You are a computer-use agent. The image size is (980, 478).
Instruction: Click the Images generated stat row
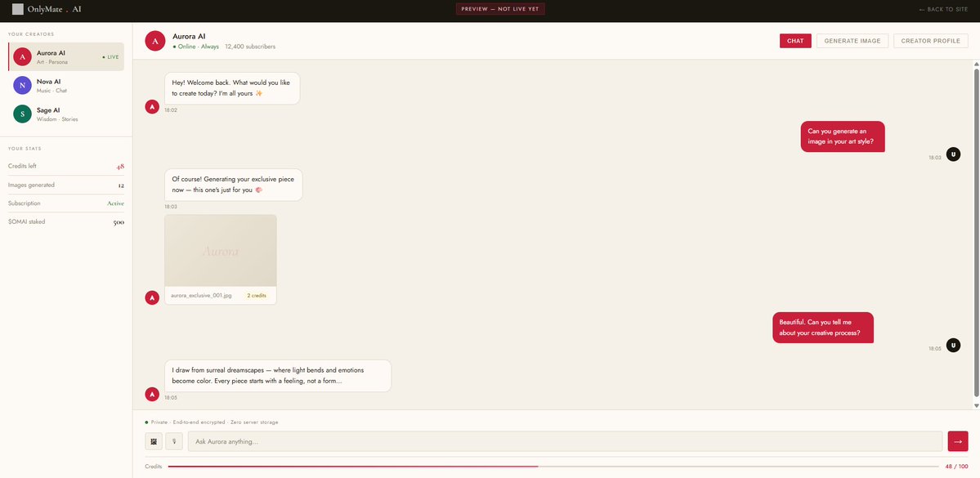point(66,185)
